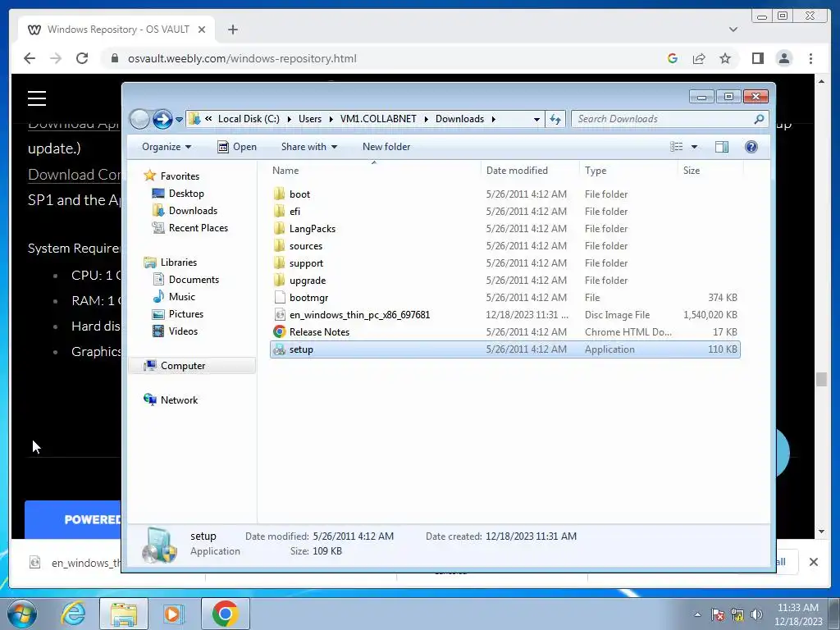Launch Internet Explorer from taskbar

click(x=73, y=614)
